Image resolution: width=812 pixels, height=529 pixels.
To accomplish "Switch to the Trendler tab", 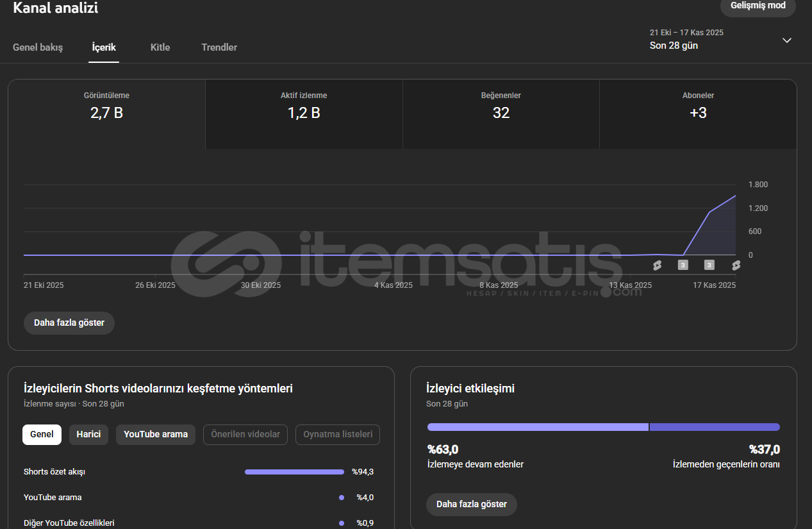I will tap(219, 47).
